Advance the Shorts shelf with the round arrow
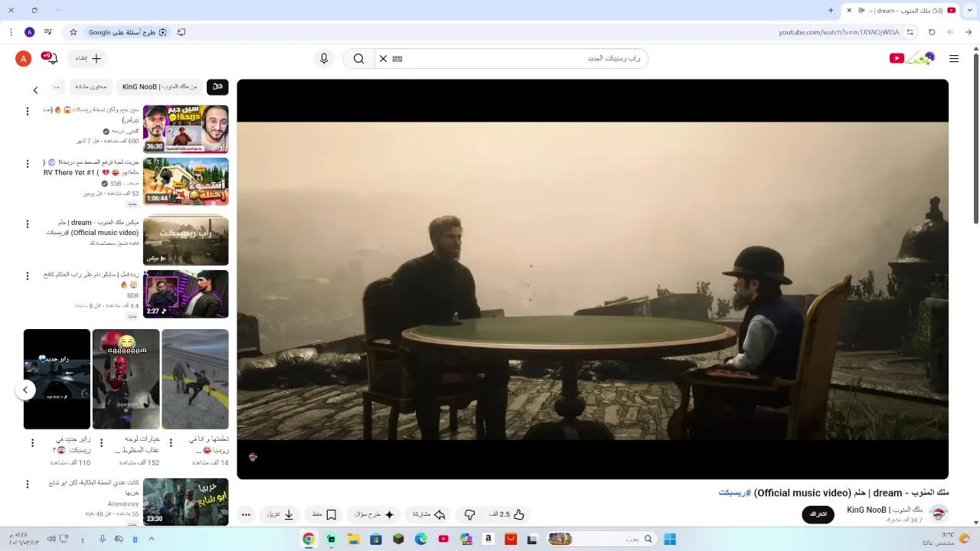The width and height of the screenshot is (980, 551). 25,390
